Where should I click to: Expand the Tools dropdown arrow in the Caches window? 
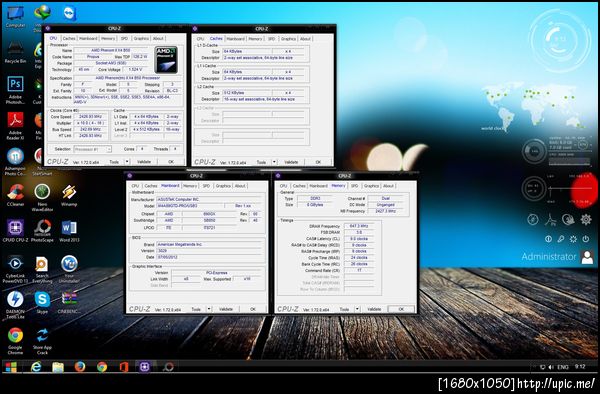click(x=274, y=162)
